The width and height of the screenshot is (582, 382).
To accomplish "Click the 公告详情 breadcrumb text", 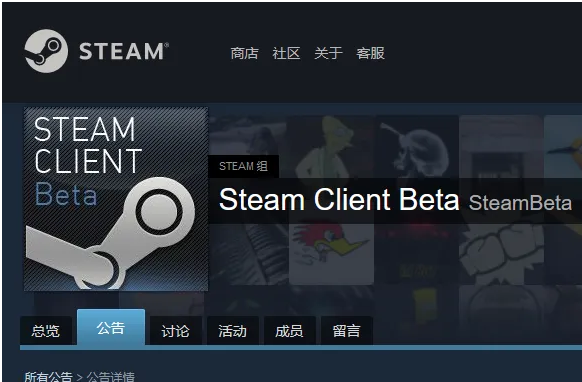I will point(111,377).
